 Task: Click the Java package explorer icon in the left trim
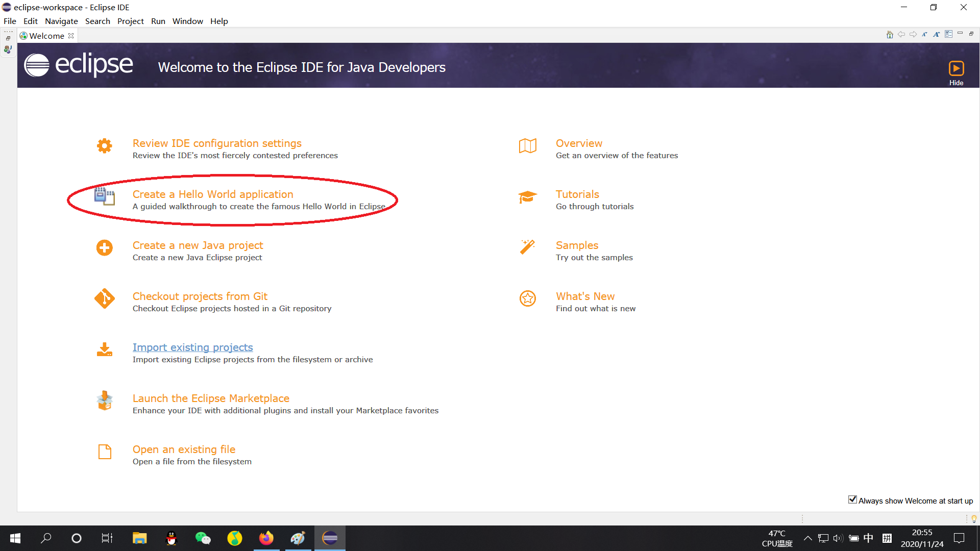(x=8, y=49)
